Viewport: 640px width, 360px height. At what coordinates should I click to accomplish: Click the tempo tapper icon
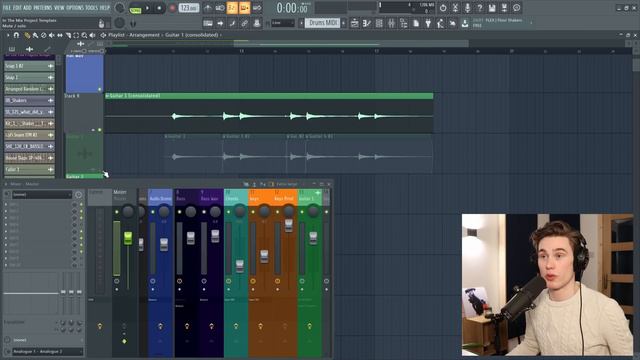440,23
